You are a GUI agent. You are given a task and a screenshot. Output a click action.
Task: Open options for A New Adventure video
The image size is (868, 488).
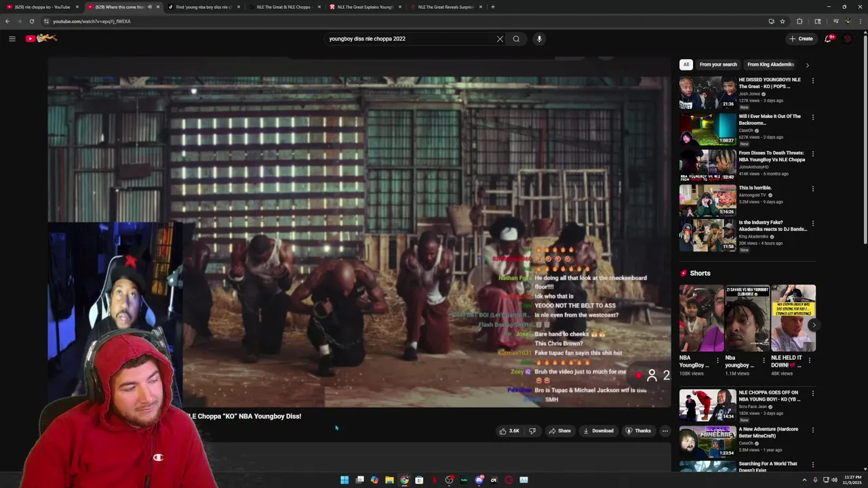pyautogui.click(x=812, y=430)
